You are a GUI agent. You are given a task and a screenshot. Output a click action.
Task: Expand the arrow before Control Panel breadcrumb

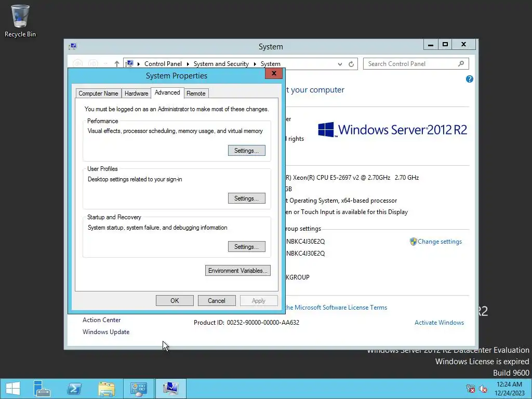138,64
